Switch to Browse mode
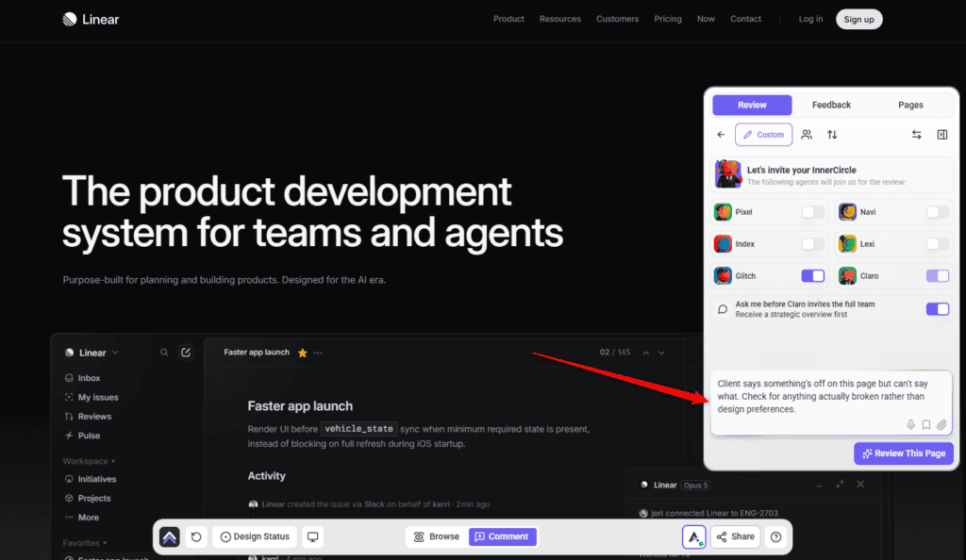Screen dimensions: 966x560 [437, 536]
